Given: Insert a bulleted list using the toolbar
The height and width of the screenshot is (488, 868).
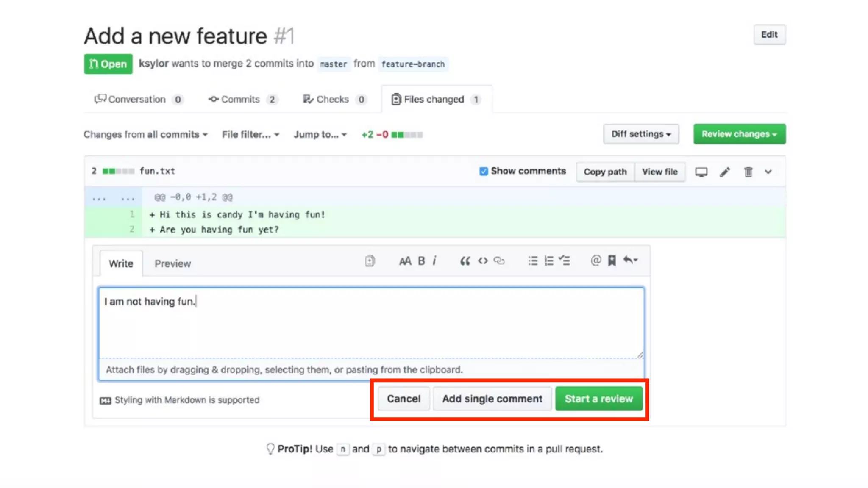Looking at the screenshot, I should [x=533, y=261].
